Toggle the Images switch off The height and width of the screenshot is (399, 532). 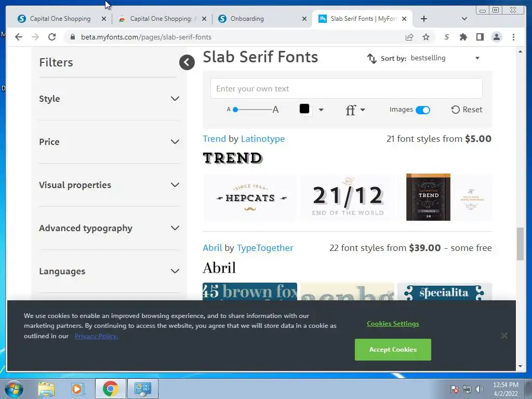(423, 110)
